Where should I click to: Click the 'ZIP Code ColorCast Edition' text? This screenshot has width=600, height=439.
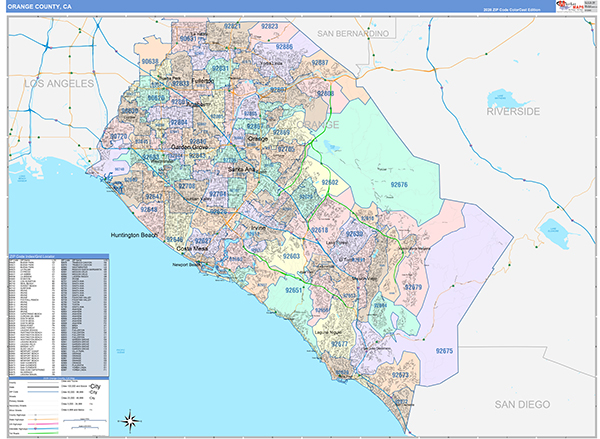point(517,8)
